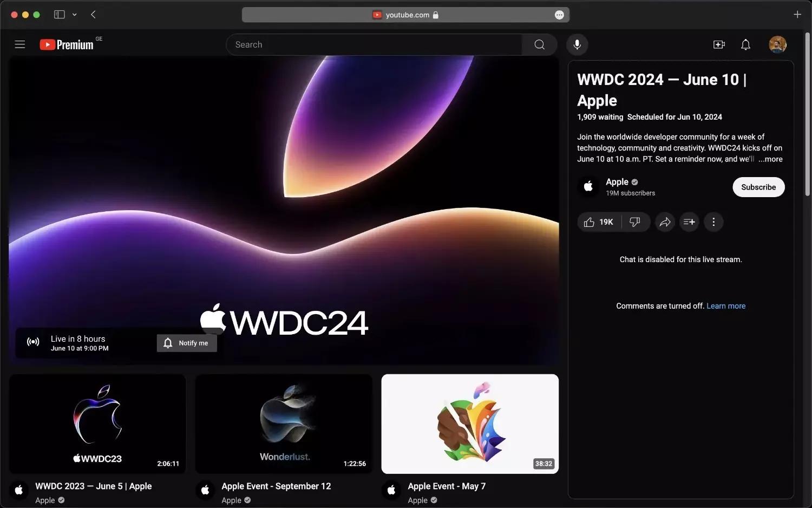Open the notifications bell
Image resolution: width=812 pixels, height=508 pixels.
point(745,44)
